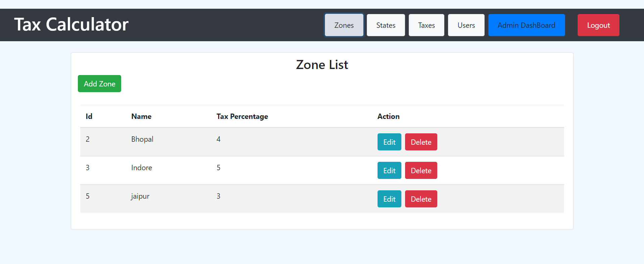Log out with the Logout button

(x=598, y=25)
